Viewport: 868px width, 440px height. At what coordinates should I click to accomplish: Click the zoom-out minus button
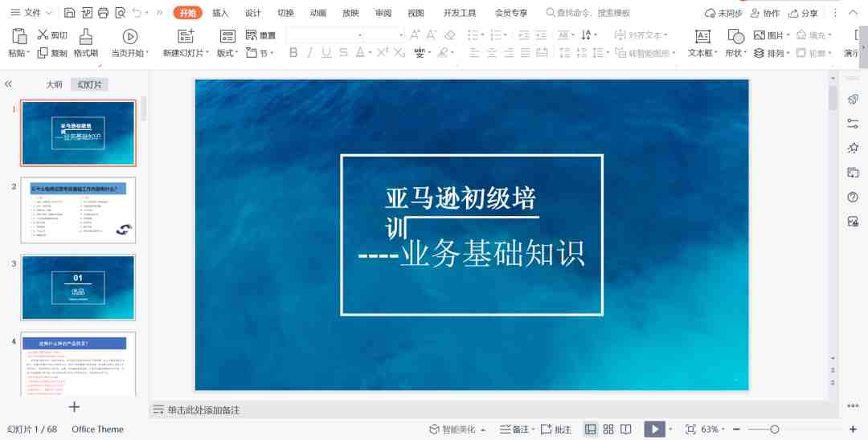tap(736, 429)
